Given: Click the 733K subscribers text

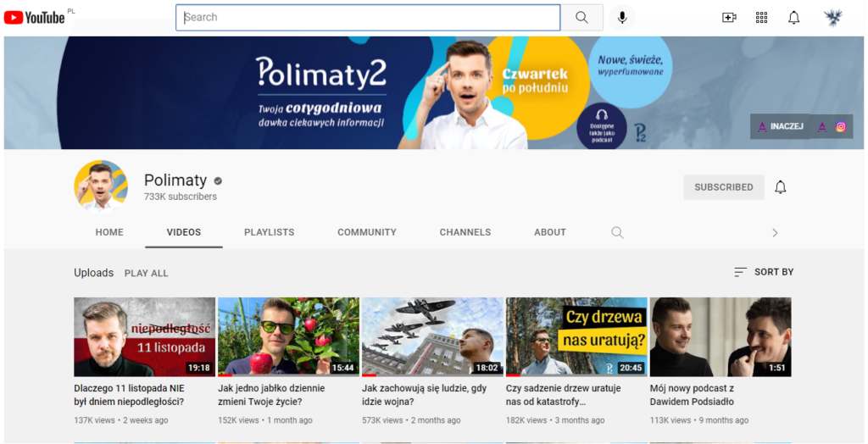Looking at the screenshot, I should [x=181, y=197].
